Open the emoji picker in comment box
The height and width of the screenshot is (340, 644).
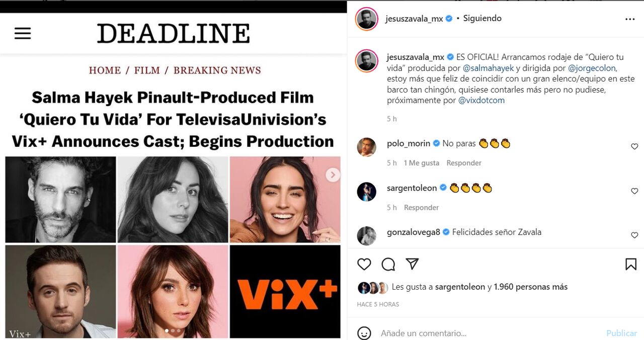pos(364,333)
